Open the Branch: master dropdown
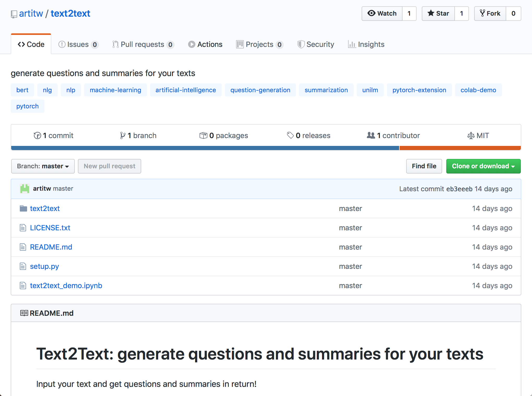This screenshot has height=396, width=532. [x=43, y=166]
